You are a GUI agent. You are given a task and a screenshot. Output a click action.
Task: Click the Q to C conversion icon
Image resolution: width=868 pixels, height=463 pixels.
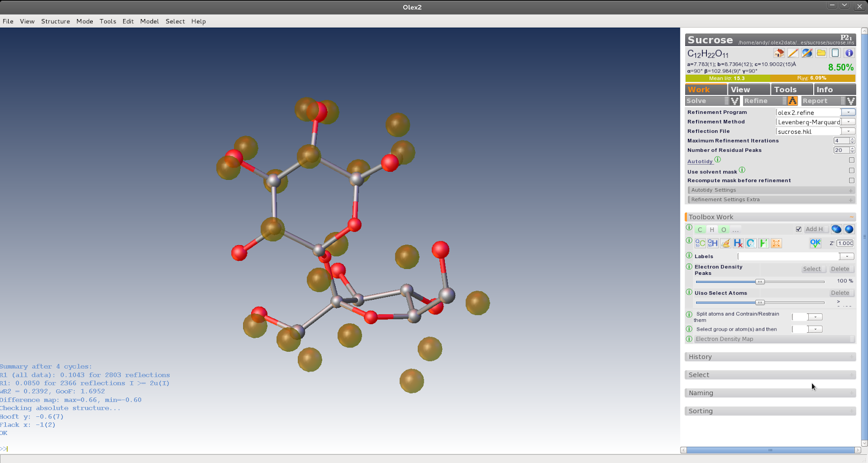[x=700, y=243]
